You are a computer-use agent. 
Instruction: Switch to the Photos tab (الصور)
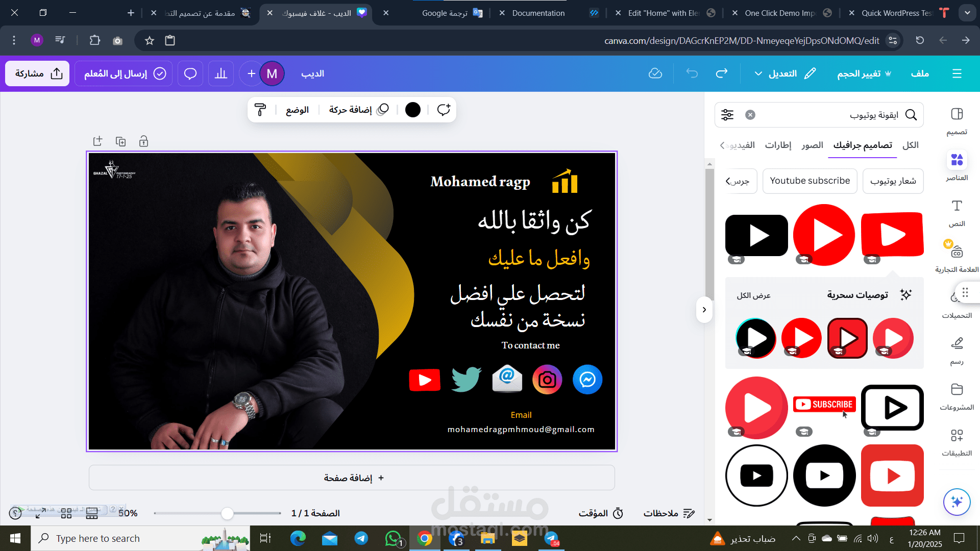pyautogui.click(x=812, y=145)
